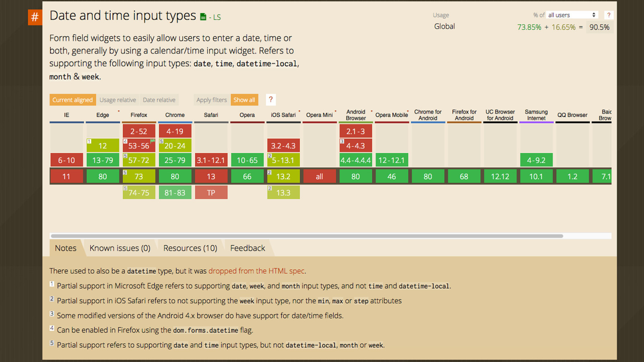Click the question mark beside usage dropdown
This screenshot has width=644, height=362.
(x=609, y=15)
